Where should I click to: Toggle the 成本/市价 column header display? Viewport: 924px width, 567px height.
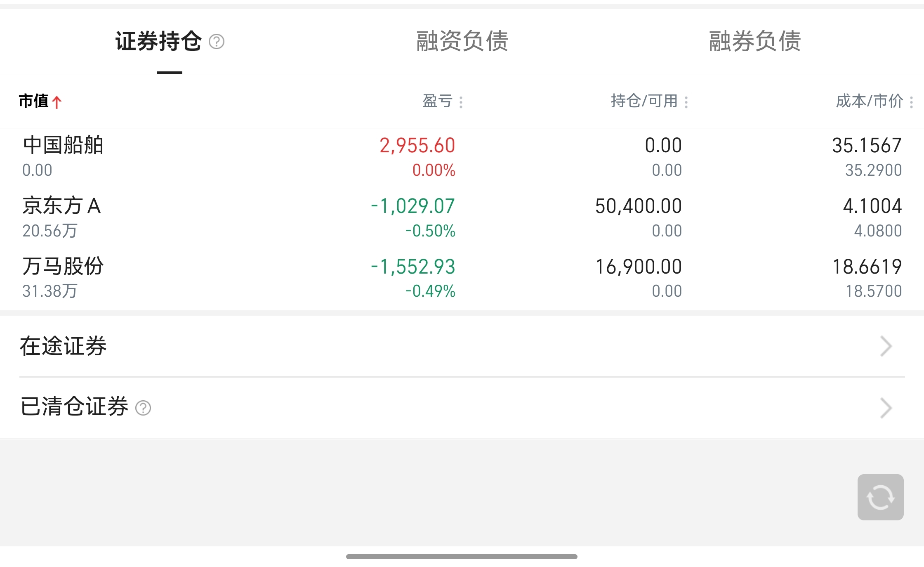869,101
